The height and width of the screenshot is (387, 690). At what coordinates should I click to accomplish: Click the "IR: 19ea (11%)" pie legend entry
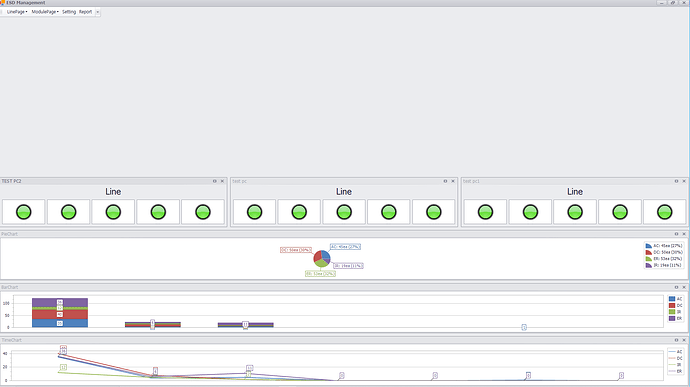point(664,265)
